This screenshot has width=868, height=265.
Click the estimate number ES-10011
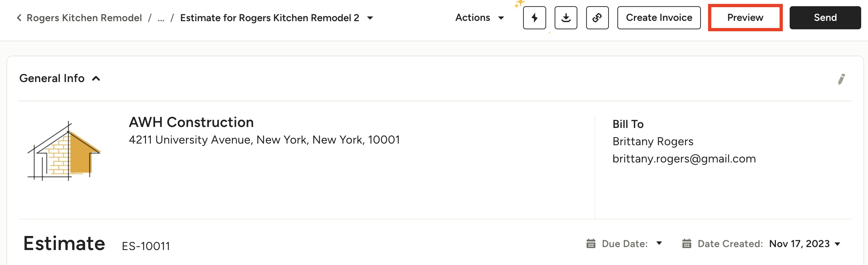point(146,246)
